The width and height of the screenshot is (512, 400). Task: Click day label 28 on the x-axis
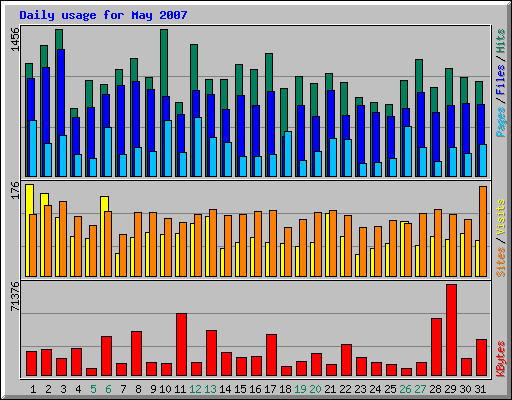pos(435,389)
